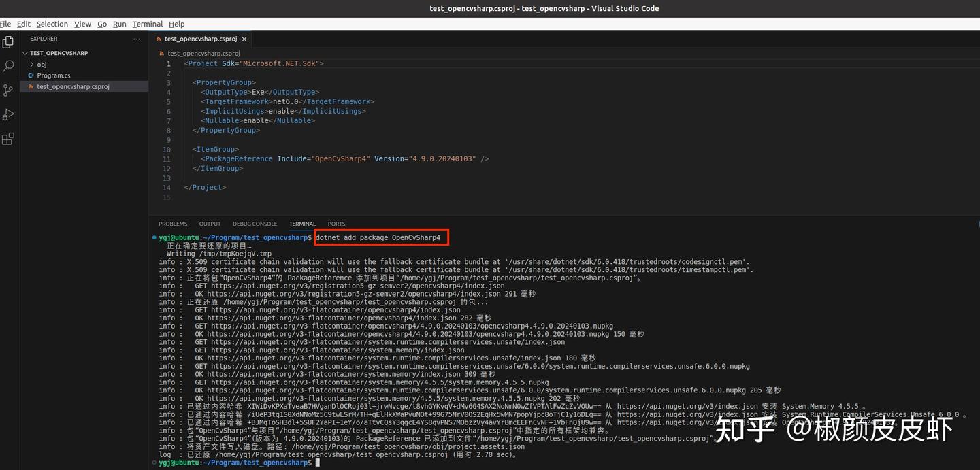The width and height of the screenshot is (980, 470).
Task: Select the Explorer icon in the activity bar
Action: click(x=7, y=41)
